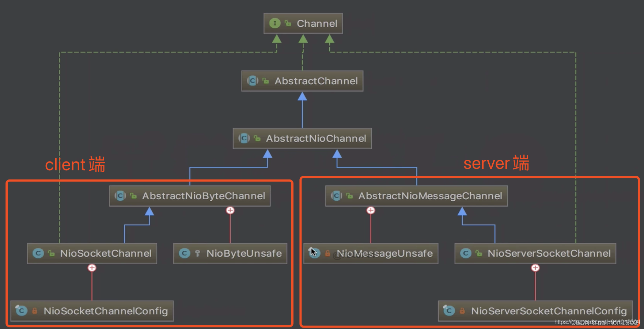Click the plus marker under NioServerSocketChannel
The image size is (644, 329).
[x=535, y=268]
